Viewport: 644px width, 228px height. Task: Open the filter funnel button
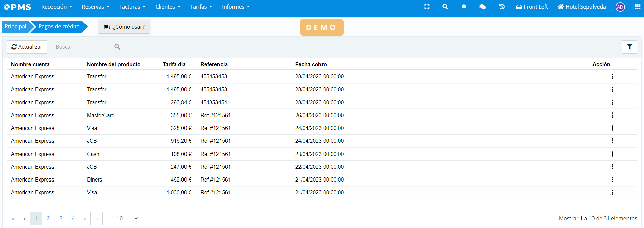click(x=629, y=47)
